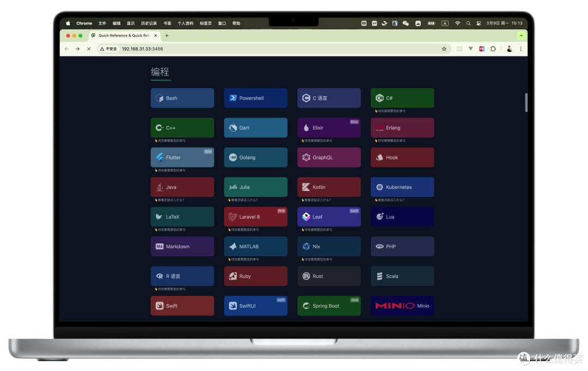Click the LaTeX card icon
The height and width of the screenshot is (371, 588).
160,217
